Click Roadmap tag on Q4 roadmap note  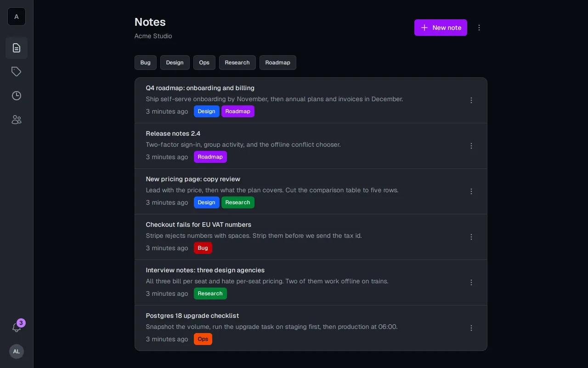238,111
